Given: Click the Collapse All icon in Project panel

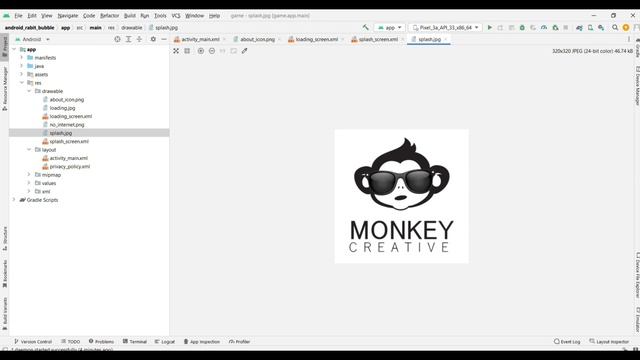Looking at the screenshot, I should pyautogui.click(x=139, y=39).
